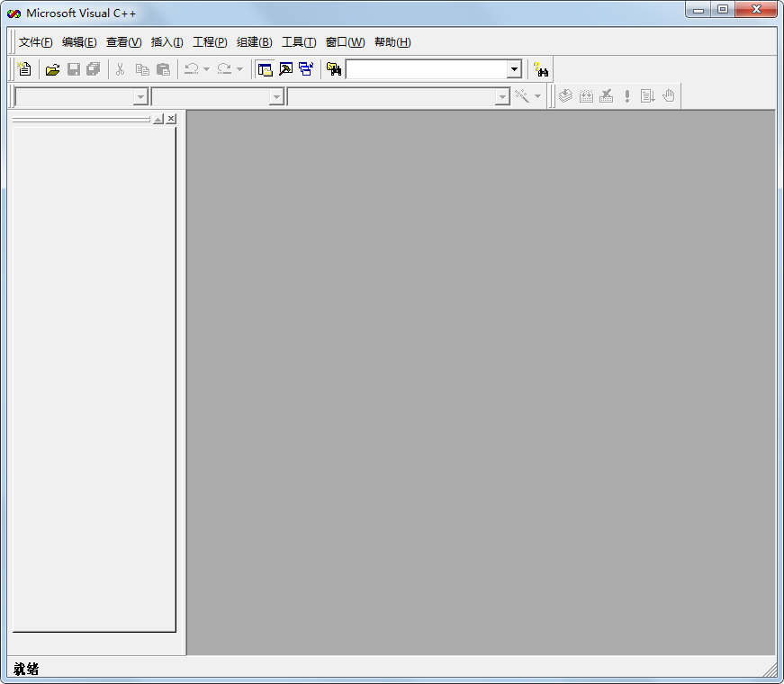Open the first WizardBar class dropdown
Viewport: 784px width, 684px height.
pyautogui.click(x=140, y=97)
